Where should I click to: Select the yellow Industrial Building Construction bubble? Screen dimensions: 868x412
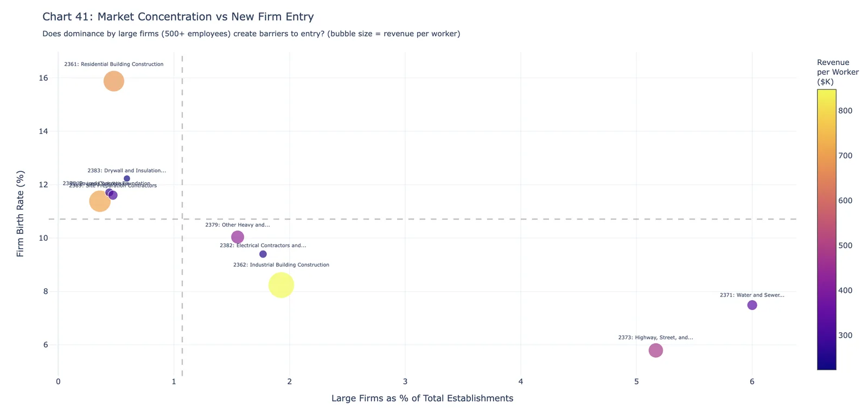(x=281, y=285)
